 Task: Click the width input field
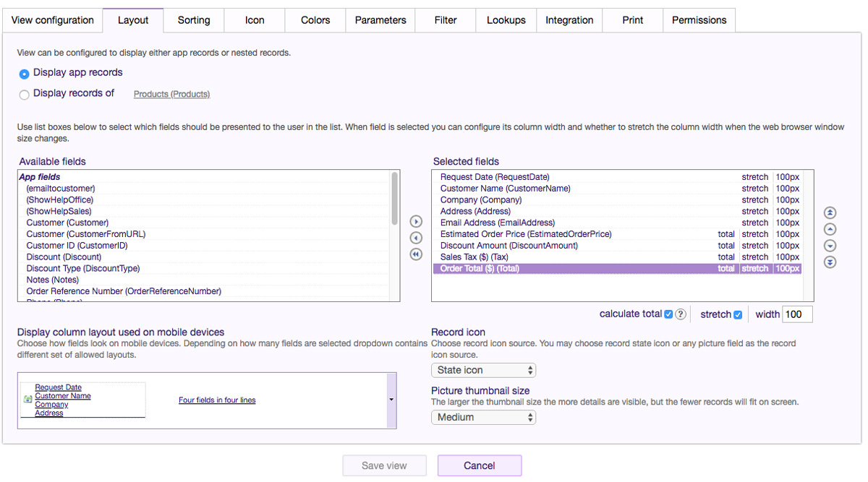click(x=797, y=314)
